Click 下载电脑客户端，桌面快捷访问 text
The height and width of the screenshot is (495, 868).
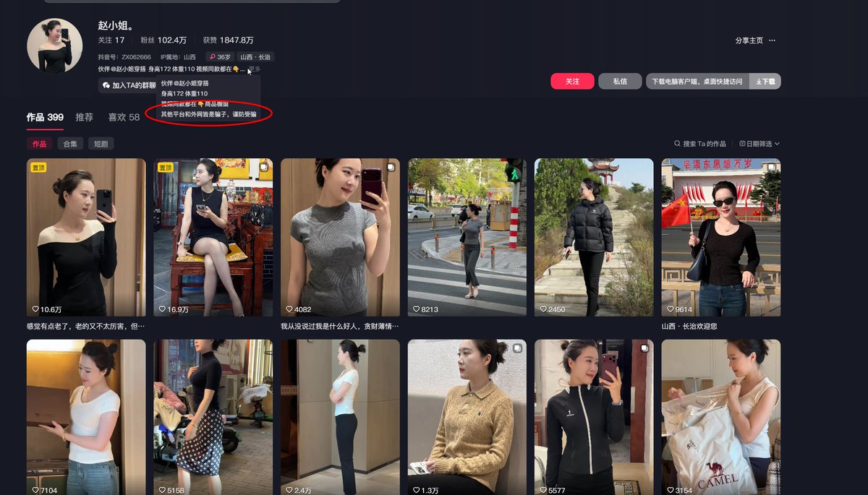click(x=697, y=82)
